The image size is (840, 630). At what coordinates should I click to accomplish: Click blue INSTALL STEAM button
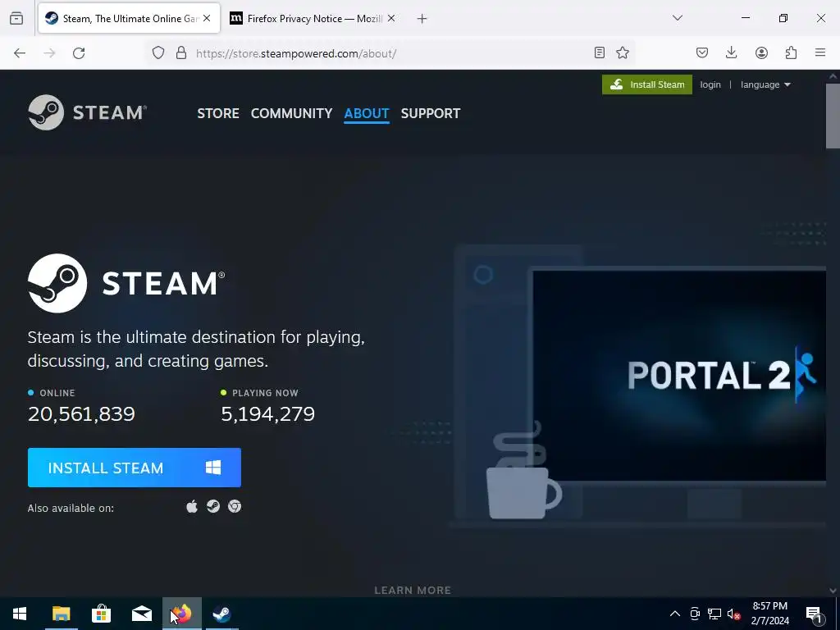pyautogui.click(x=135, y=468)
